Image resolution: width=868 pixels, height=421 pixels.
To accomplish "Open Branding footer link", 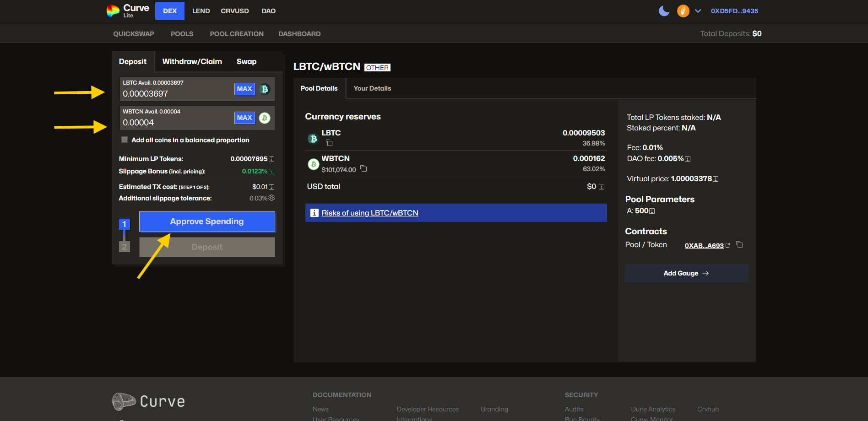I will (494, 409).
